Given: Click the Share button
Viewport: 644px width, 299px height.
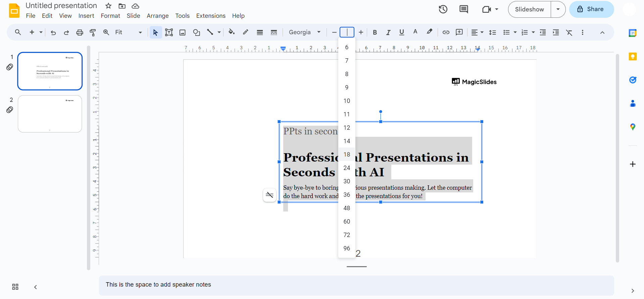Looking at the screenshot, I should click(591, 9).
